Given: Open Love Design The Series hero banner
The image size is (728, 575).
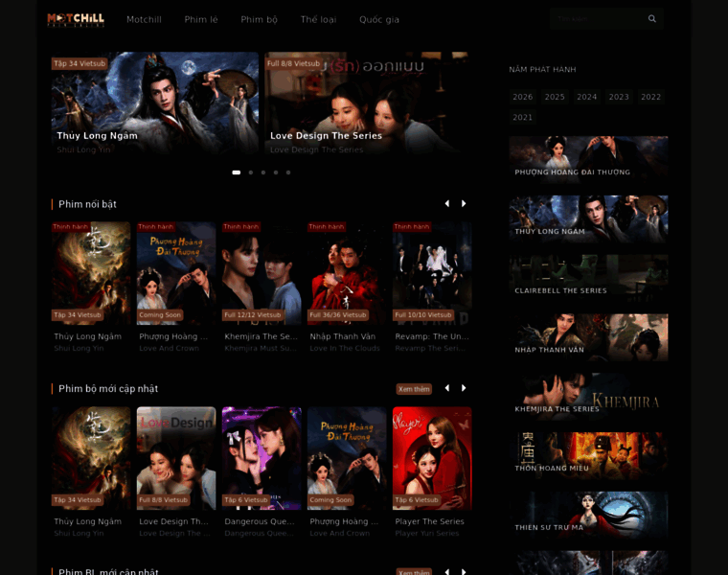Looking at the screenshot, I should click(x=366, y=103).
